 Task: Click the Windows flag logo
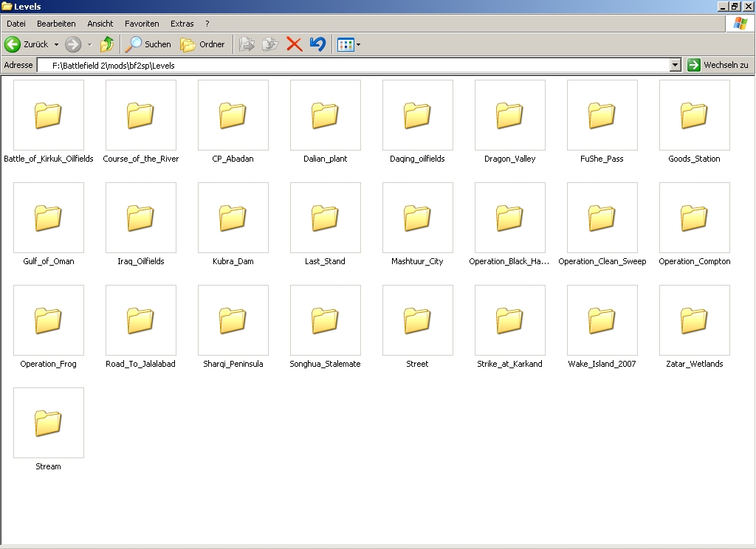pyautogui.click(x=740, y=23)
